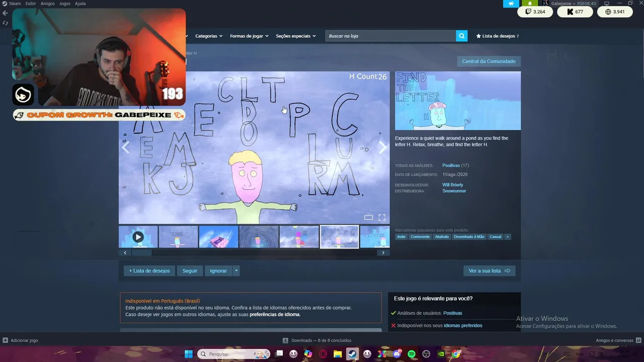The height and width of the screenshot is (362, 644).
Task: Open screenshot in fullscreen view
Action: (x=382, y=217)
